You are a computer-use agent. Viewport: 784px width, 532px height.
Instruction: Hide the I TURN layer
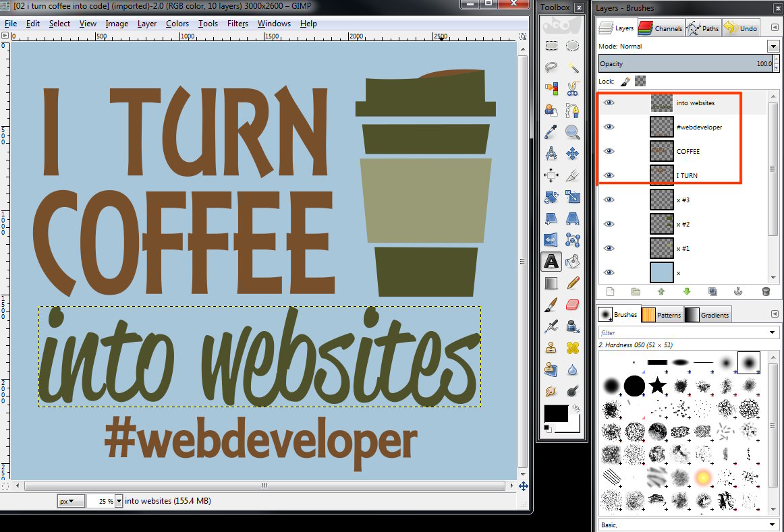[609, 175]
